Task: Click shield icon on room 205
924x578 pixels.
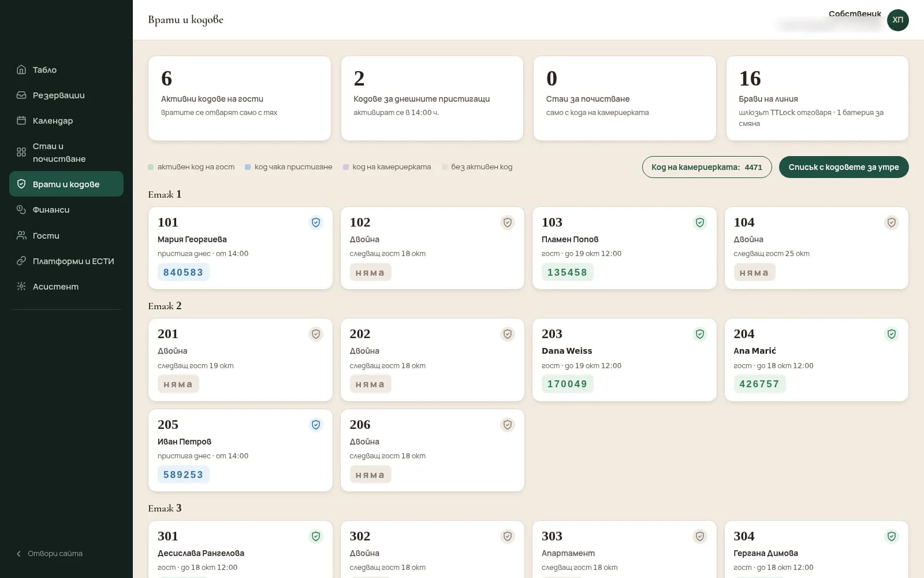Action: click(x=316, y=425)
